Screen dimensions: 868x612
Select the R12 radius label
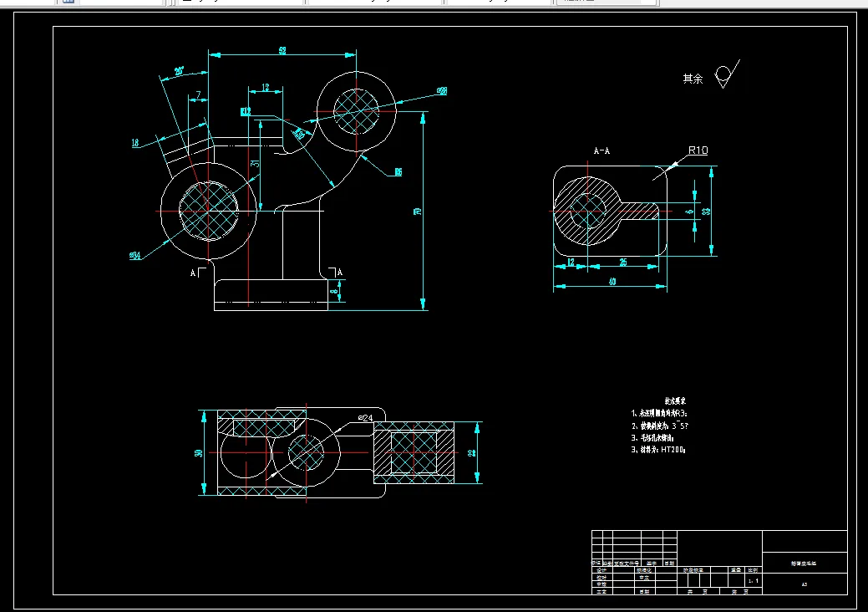[x=246, y=111]
